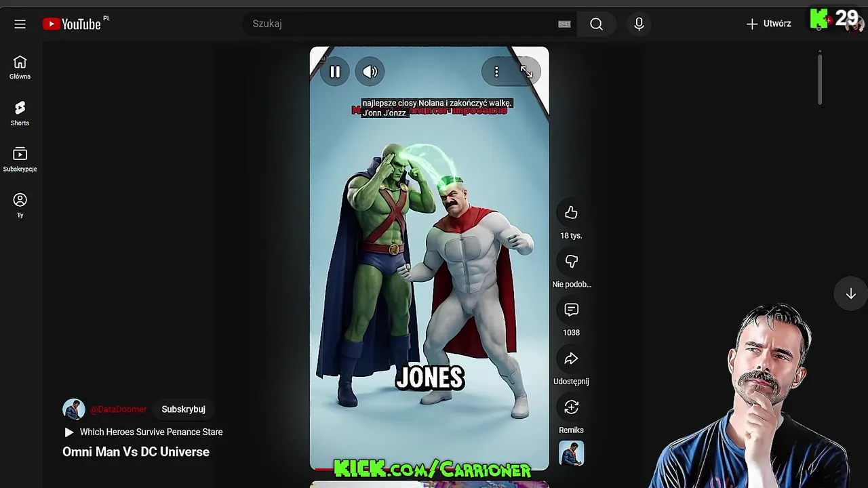The height and width of the screenshot is (488, 868).
Task: Open Subskrypcje in the sidebar
Action: tap(20, 160)
